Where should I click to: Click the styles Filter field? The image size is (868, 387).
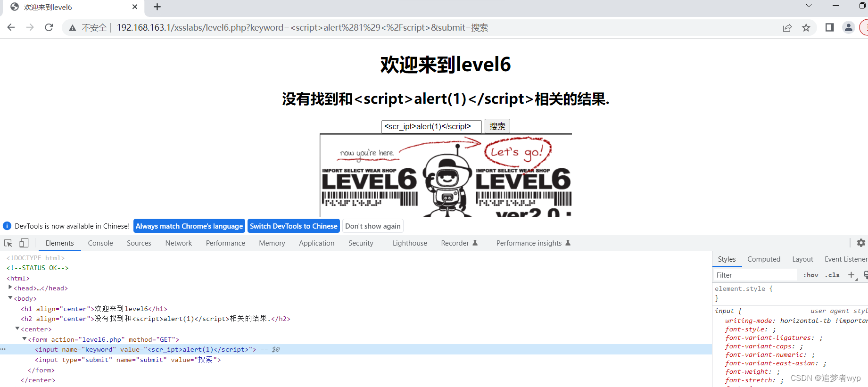(x=755, y=275)
